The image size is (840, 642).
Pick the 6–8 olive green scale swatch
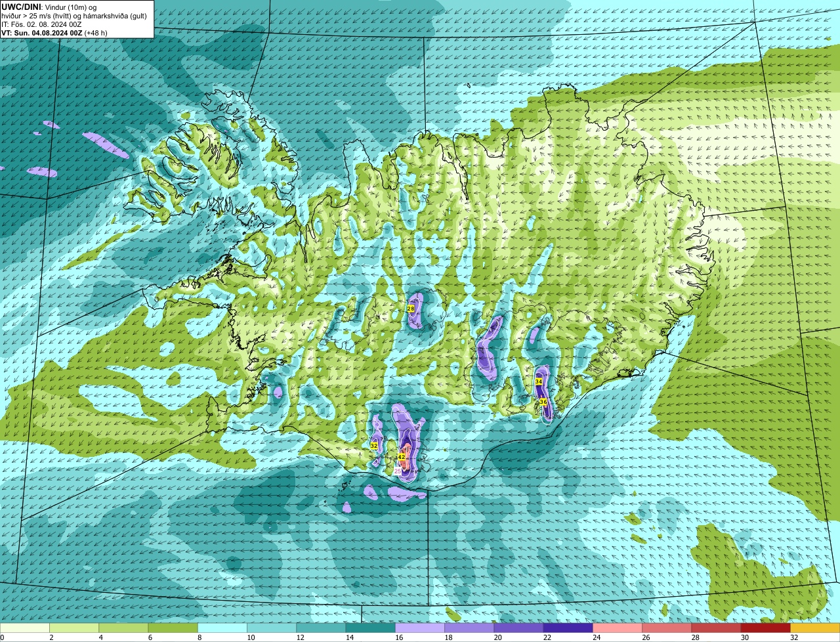tap(173, 628)
